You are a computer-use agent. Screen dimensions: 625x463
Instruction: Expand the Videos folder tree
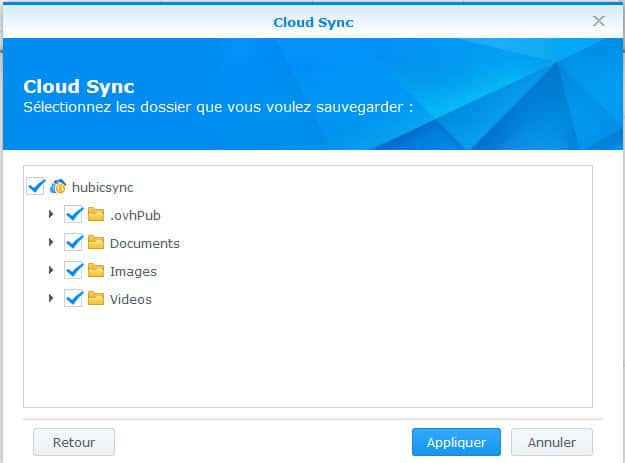point(51,298)
